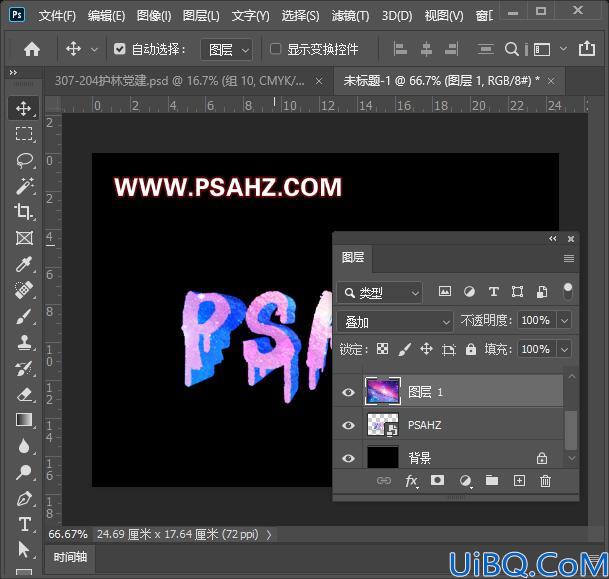Click link layers icon in Layers panel
The width and height of the screenshot is (609, 579).
(x=384, y=481)
